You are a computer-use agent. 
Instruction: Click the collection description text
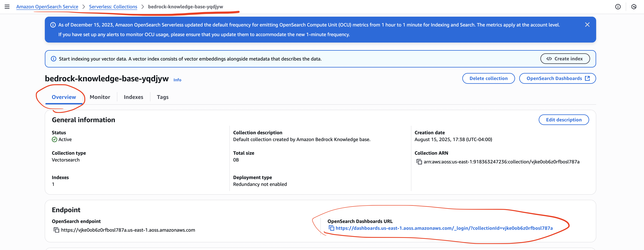pos(302,140)
